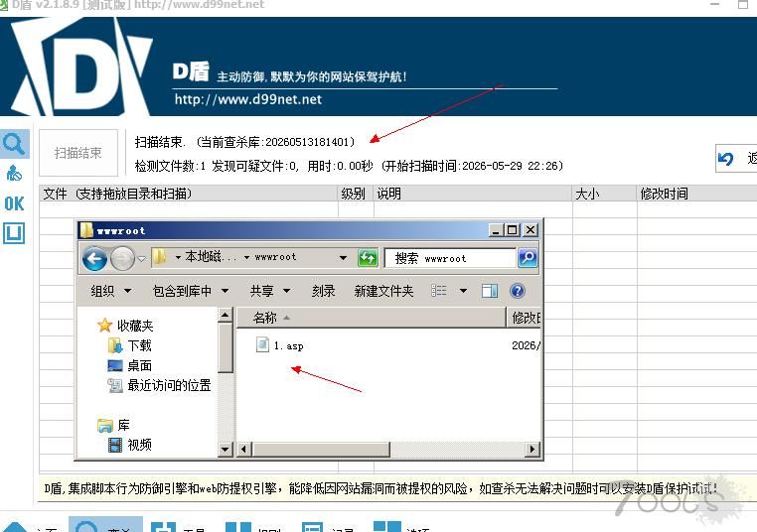Select the 1.asp file name
757x532 pixels.
289,345
